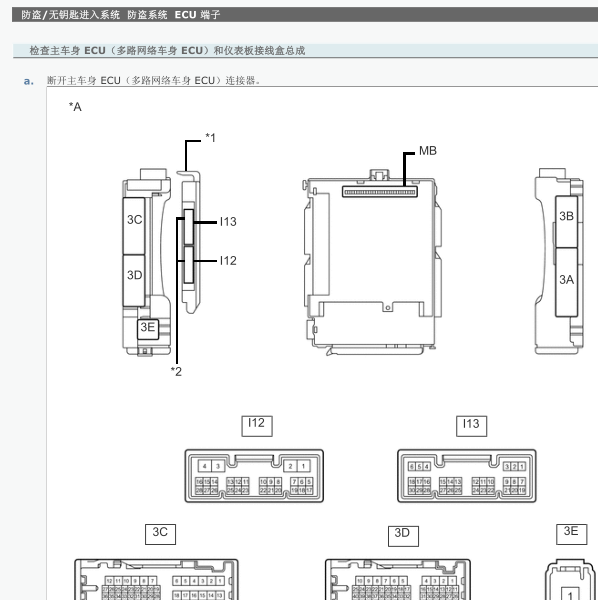Click the *2 callout label
Screen dimensions: 598x600
(x=176, y=371)
